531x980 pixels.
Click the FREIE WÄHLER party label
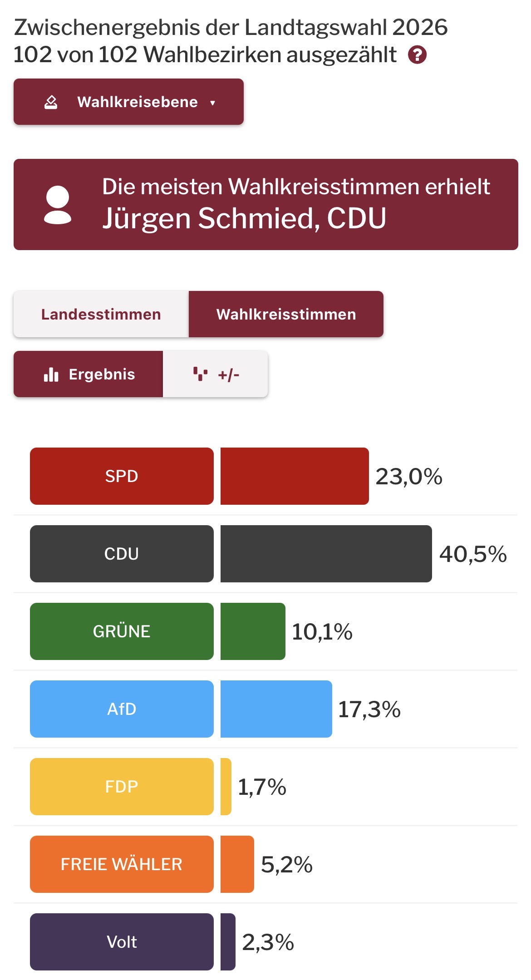click(122, 864)
